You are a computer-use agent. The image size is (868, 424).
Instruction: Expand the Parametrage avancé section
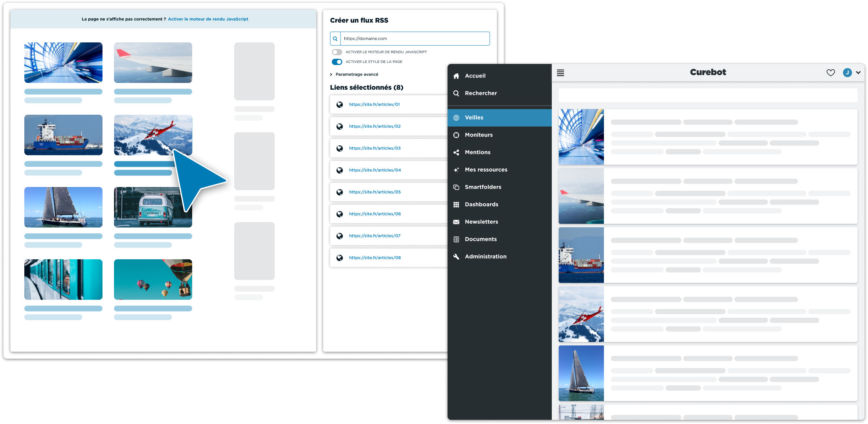tap(354, 74)
